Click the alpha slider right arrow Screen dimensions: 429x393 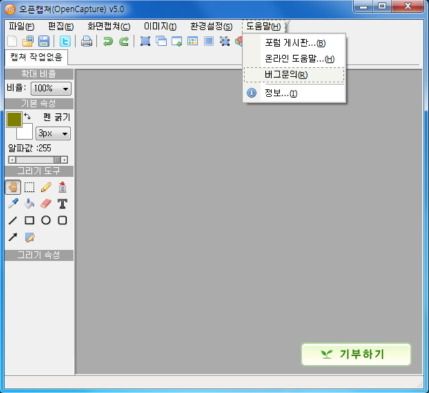[x=64, y=160]
